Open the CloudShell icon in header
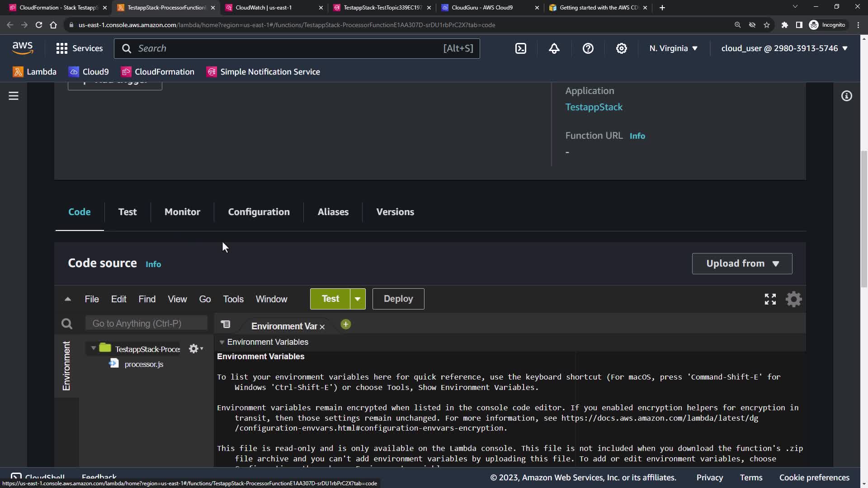Image resolution: width=868 pixels, height=488 pixels. pyautogui.click(x=521, y=48)
